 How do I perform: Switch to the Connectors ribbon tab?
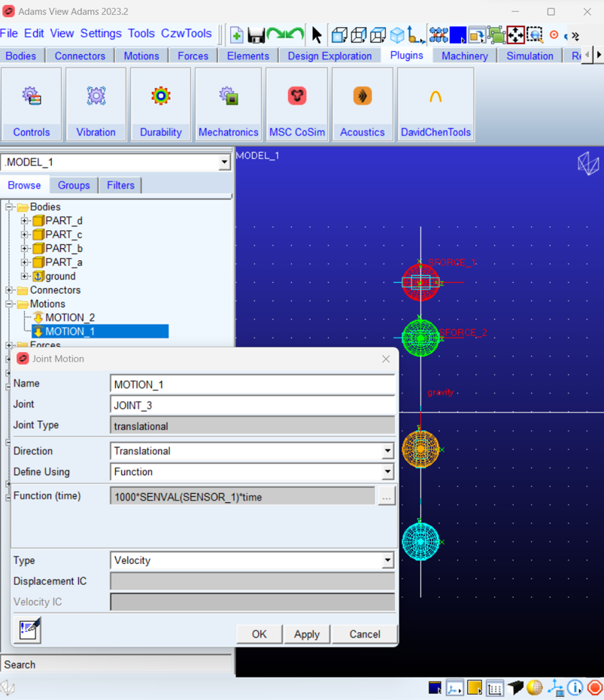pyautogui.click(x=80, y=56)
